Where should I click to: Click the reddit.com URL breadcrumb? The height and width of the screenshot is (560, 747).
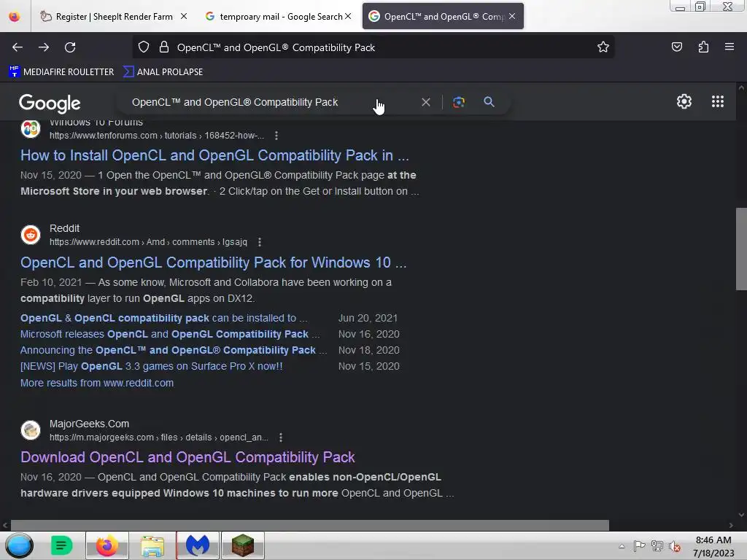tap(148, 242)
